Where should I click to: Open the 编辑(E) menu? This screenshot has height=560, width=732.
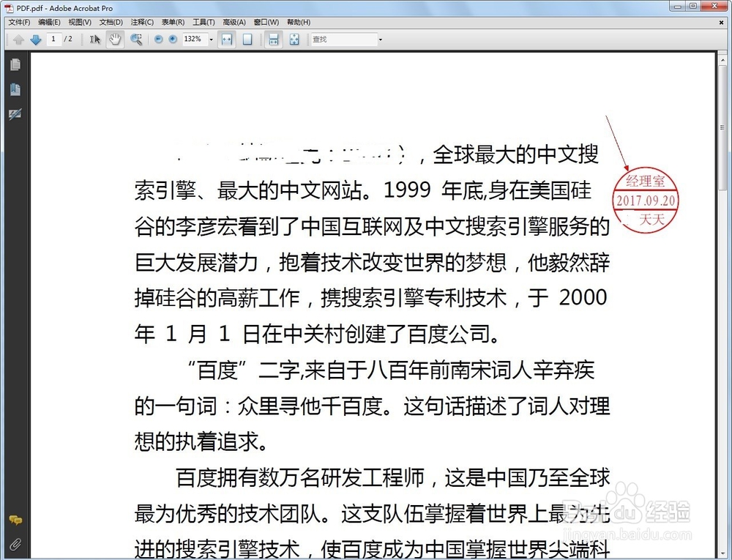click(x=49, y=22)
